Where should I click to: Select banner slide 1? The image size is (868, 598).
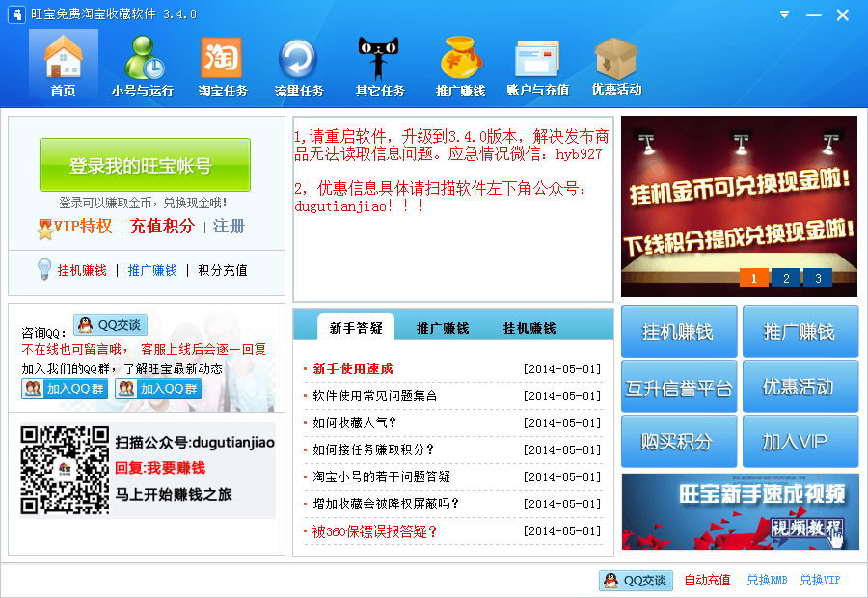754,278
